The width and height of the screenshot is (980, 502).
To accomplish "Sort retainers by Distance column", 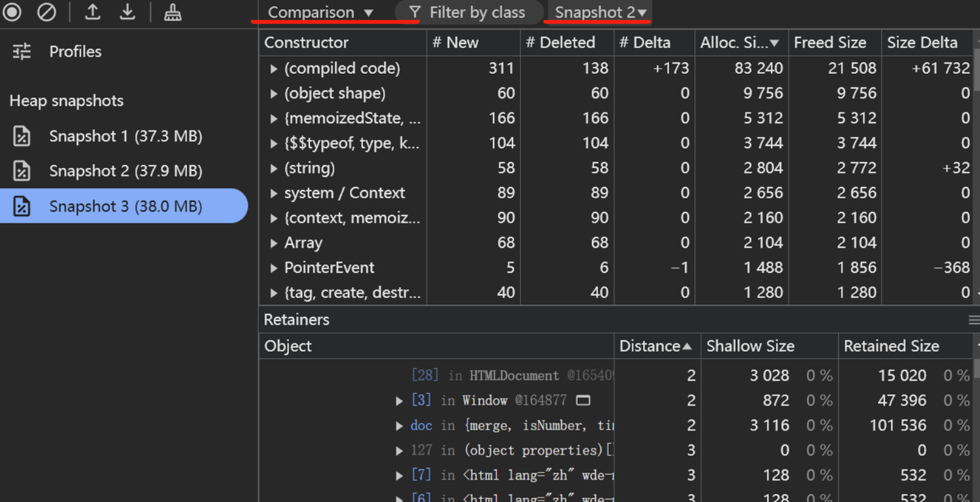I will (x=657, y=346).
